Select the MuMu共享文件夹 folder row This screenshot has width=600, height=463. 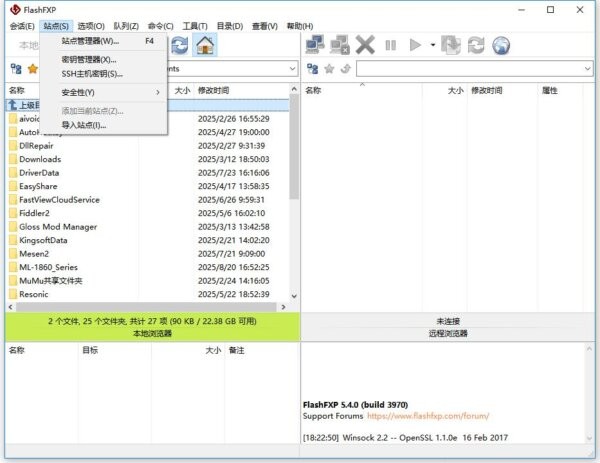tap(147, 281)
